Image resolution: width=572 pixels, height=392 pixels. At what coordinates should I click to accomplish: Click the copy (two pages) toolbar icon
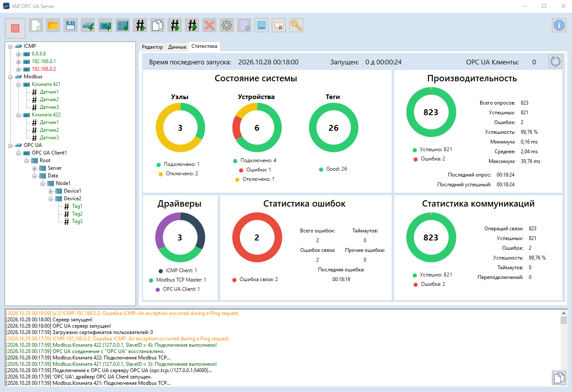click(158, 25)
